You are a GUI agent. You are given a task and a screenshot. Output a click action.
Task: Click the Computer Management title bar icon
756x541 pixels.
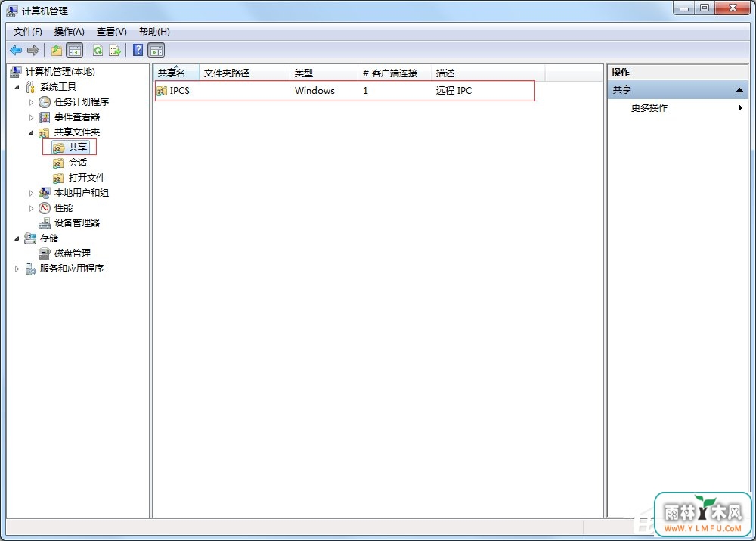pyautogui.click(x=11, y=11)
